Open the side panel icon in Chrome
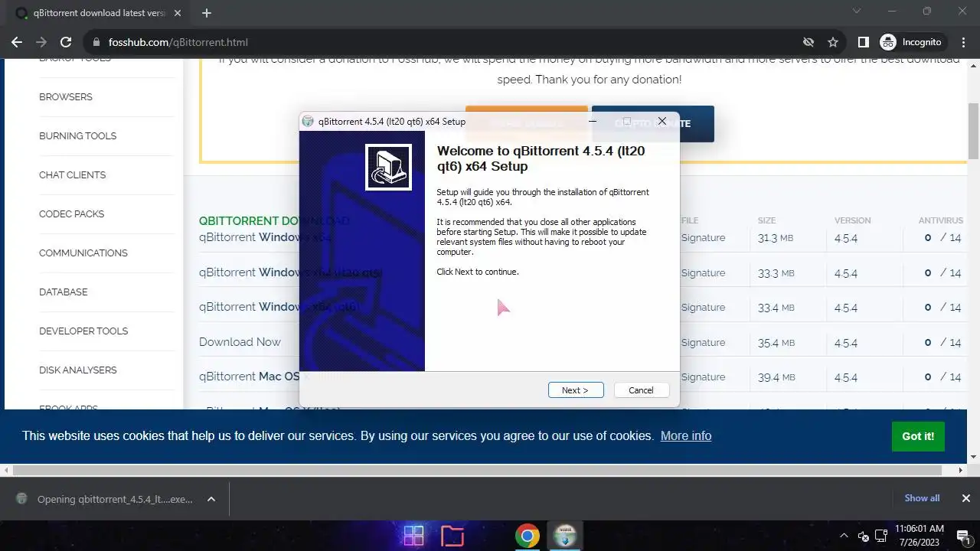The image size is (980, 551). pyautogui.click(x=863, y=42)
